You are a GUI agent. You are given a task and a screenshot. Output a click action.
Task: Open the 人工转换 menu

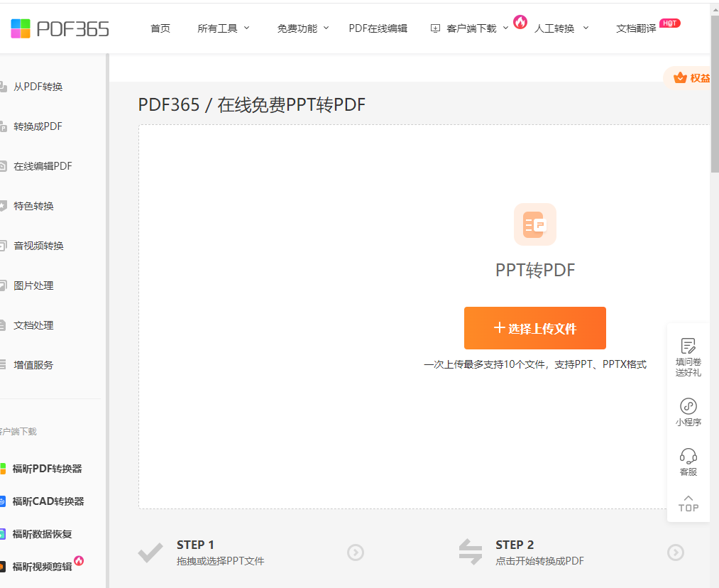554,28
